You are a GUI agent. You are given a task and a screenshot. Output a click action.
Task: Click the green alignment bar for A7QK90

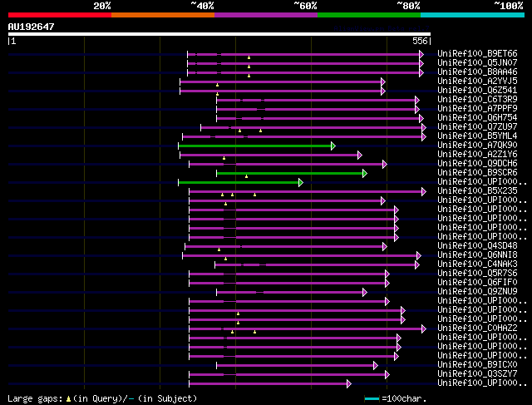(255, 146)
